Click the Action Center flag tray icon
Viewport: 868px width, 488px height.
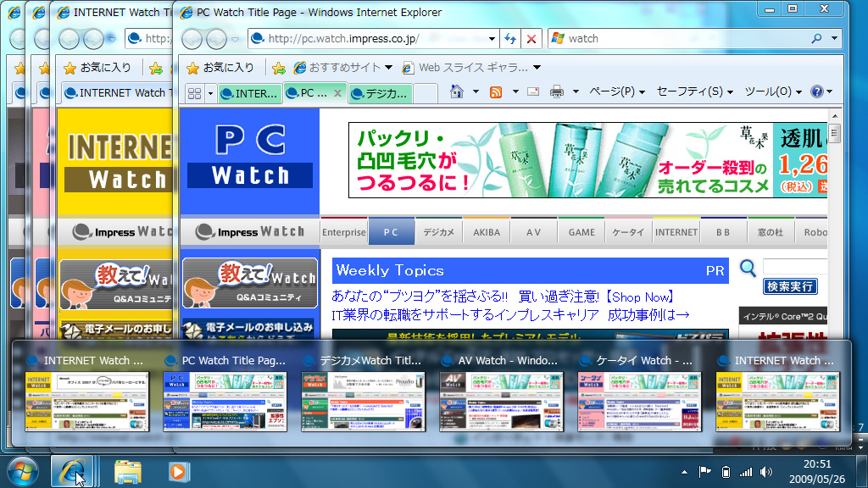point(704,472)
